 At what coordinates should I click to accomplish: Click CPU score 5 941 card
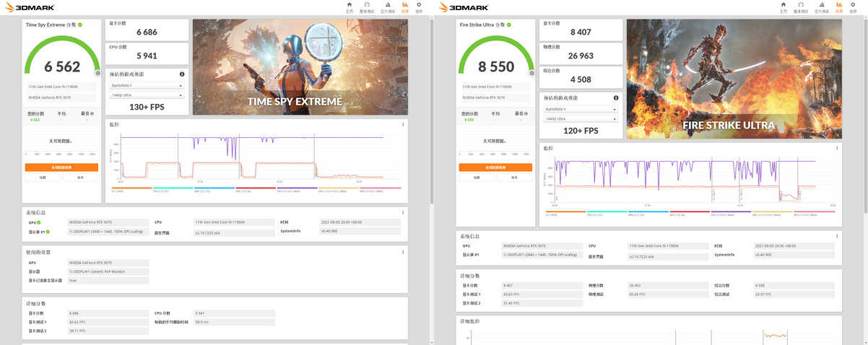tap(147, 53)
